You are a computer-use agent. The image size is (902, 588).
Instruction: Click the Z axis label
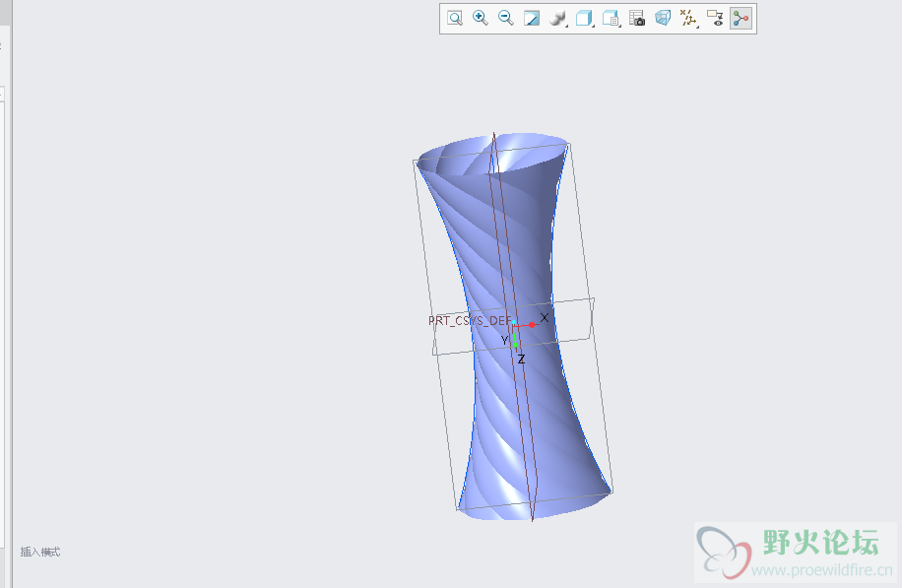521,359
